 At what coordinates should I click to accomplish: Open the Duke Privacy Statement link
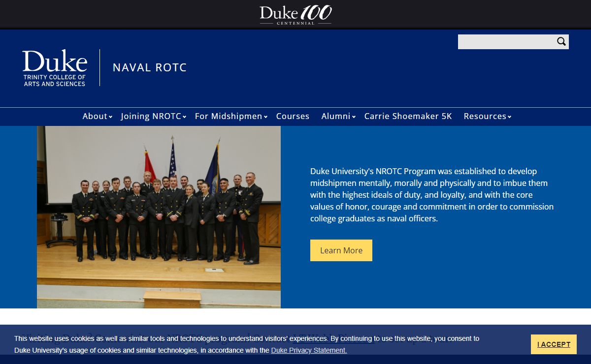[309, 351]
